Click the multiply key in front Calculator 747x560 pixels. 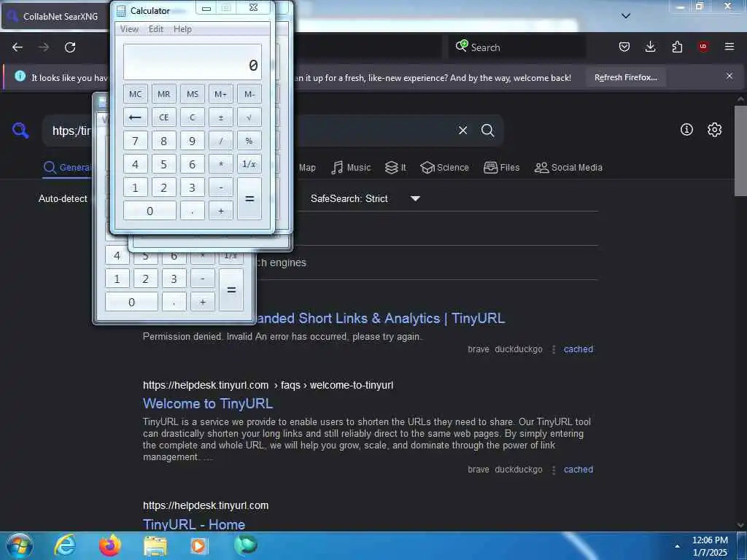coord(220,164)
